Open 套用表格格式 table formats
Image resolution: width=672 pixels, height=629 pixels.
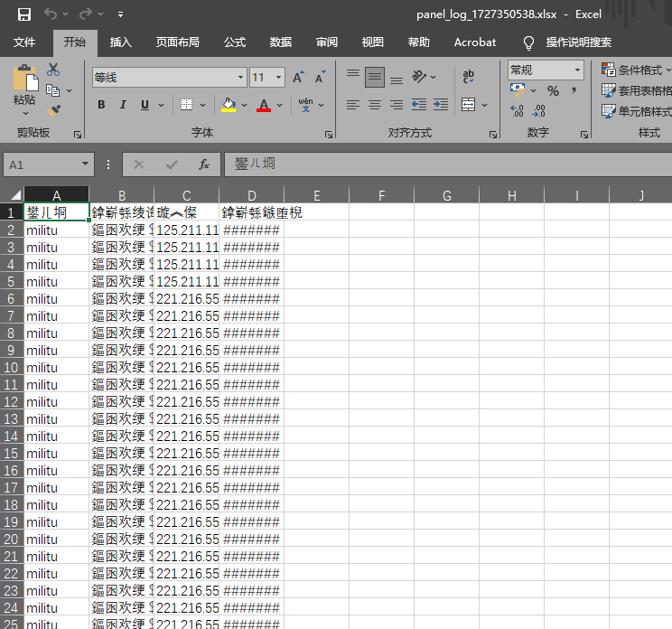coord(636,90)
